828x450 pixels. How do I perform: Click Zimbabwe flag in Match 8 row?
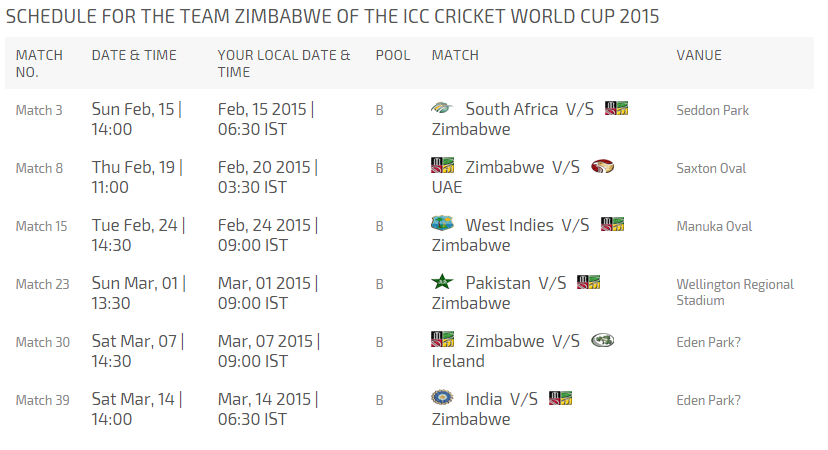[442, 166]
